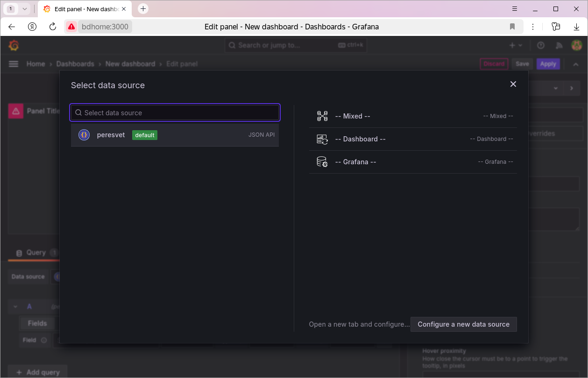Image resolution: width=588 pixels, height=378 pixels.
Task: Click the red site security warning icon
Action: pyautogui.click(x=71, y=27)
